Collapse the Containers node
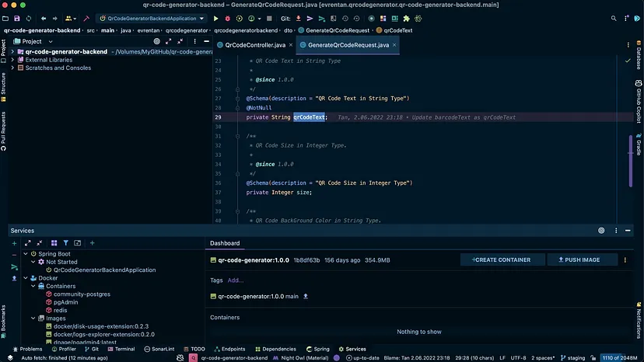This screenshot has width=644, height=362. (x=33, y=286)
